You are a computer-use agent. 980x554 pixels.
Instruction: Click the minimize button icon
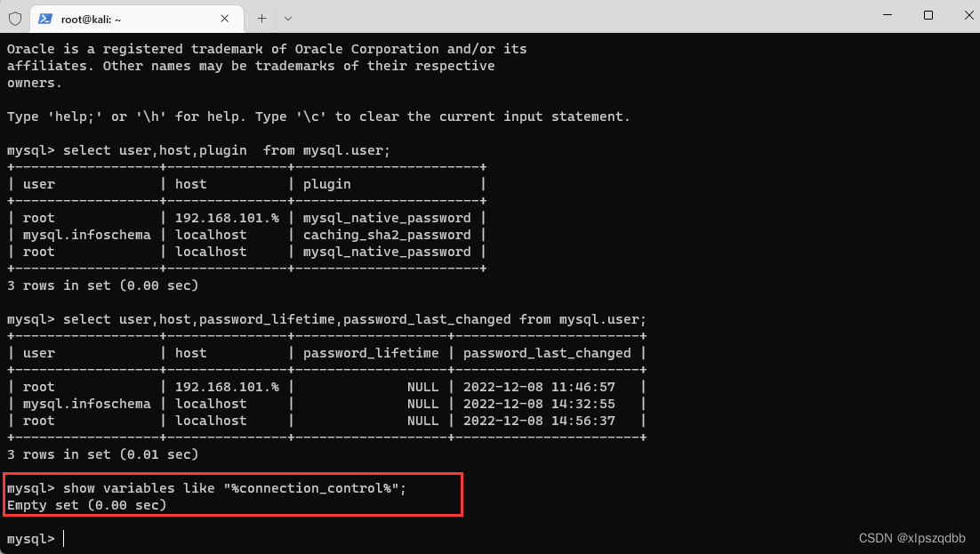click(x=888, y=16)
